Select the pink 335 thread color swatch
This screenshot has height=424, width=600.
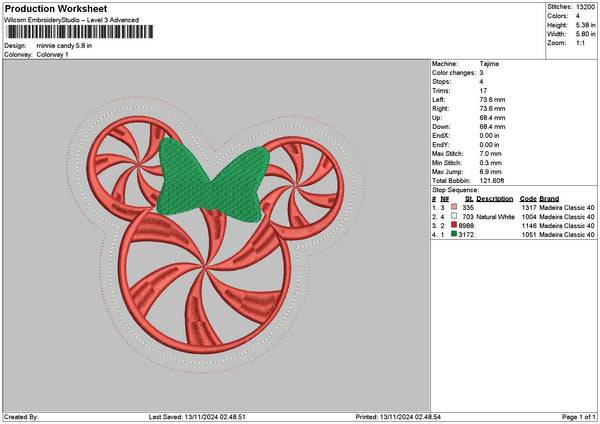point(454,207)
